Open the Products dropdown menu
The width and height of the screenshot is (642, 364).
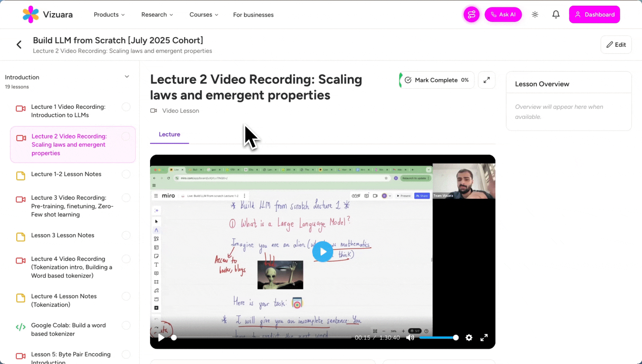(109, 14)
